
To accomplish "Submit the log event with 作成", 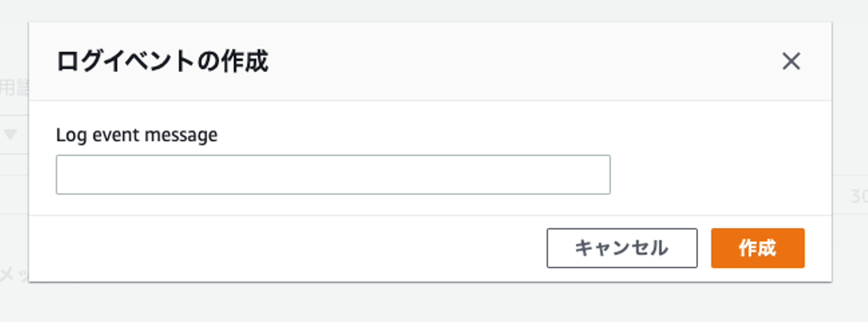I will [x=757, y=248].
